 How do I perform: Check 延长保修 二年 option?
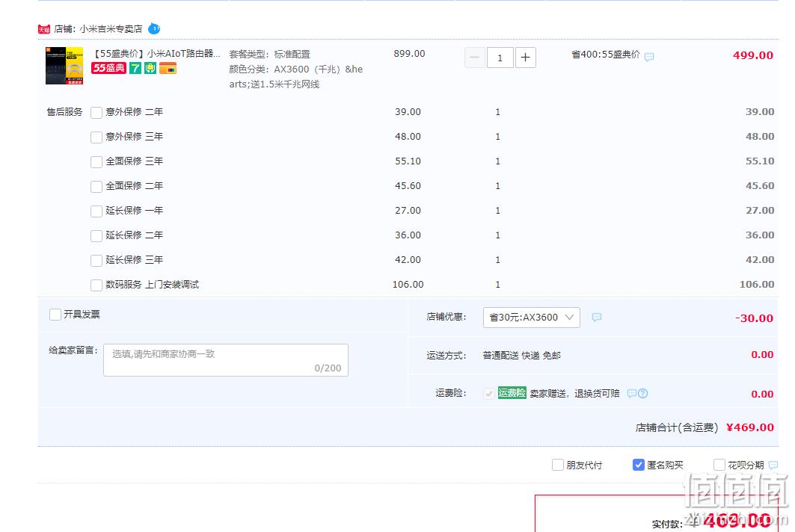tap(96, 236)
